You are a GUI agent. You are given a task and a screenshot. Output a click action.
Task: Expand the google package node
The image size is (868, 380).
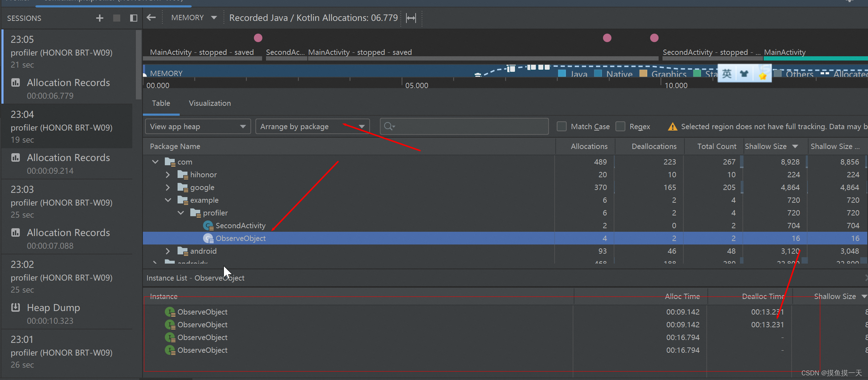click(x=168, y=188)
